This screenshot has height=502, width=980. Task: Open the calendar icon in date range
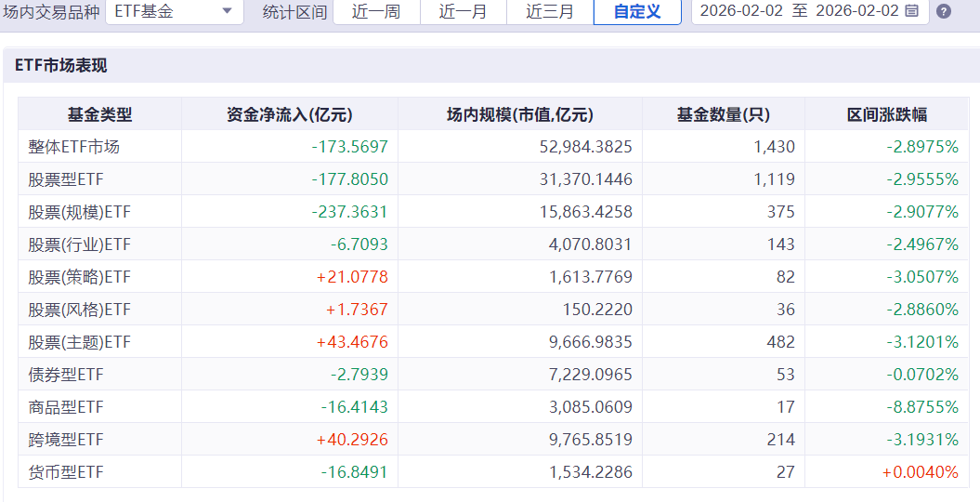point(912,10)
